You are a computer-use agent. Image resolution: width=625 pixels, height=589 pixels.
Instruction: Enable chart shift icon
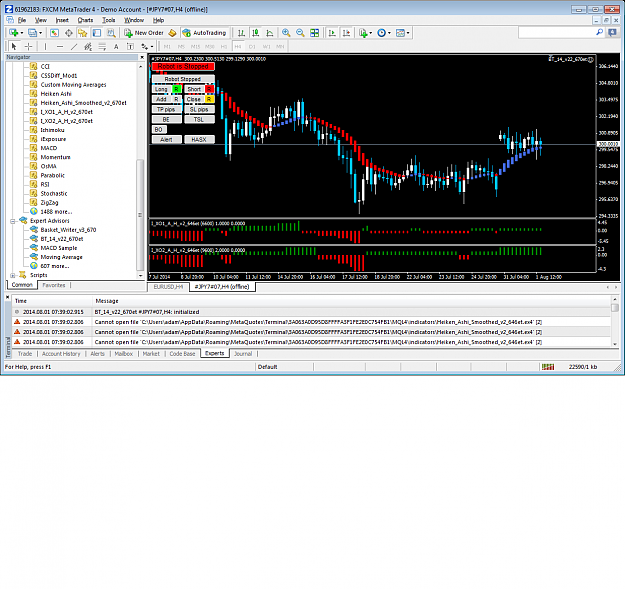[346, 33]
